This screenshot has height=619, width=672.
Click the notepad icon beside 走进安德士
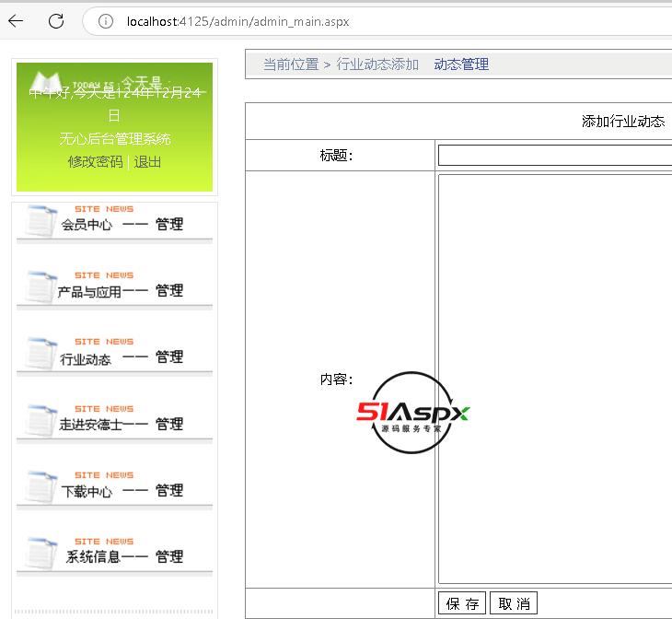(41, 420)
